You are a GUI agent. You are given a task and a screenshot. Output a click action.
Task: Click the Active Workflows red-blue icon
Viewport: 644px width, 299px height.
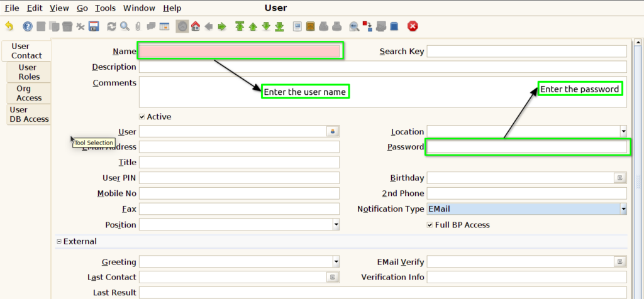[x=367, y=26]
